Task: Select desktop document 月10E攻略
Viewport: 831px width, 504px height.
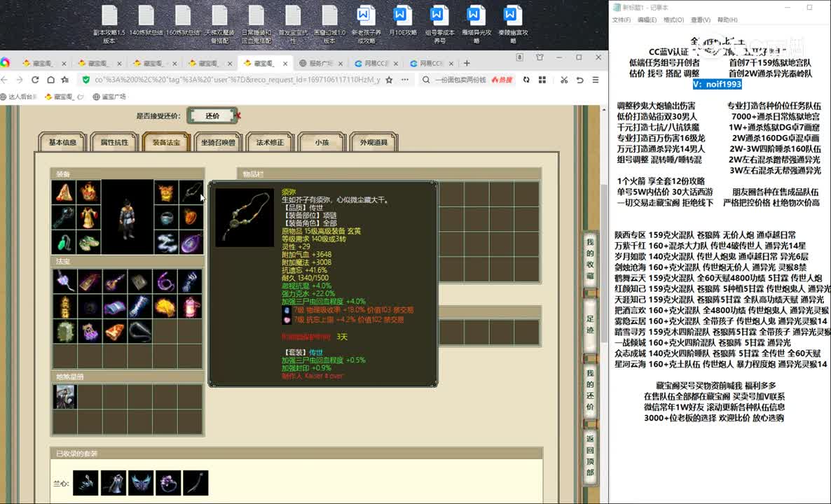Action: click(x=403, y=21)
